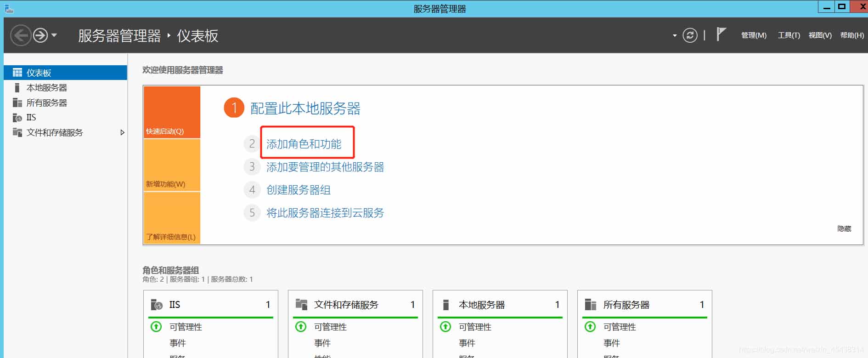The width and height of the screenshot is (868, 358).
Task: Open 可管理性 in the IIS tile
Action: (x=186, y=327)
